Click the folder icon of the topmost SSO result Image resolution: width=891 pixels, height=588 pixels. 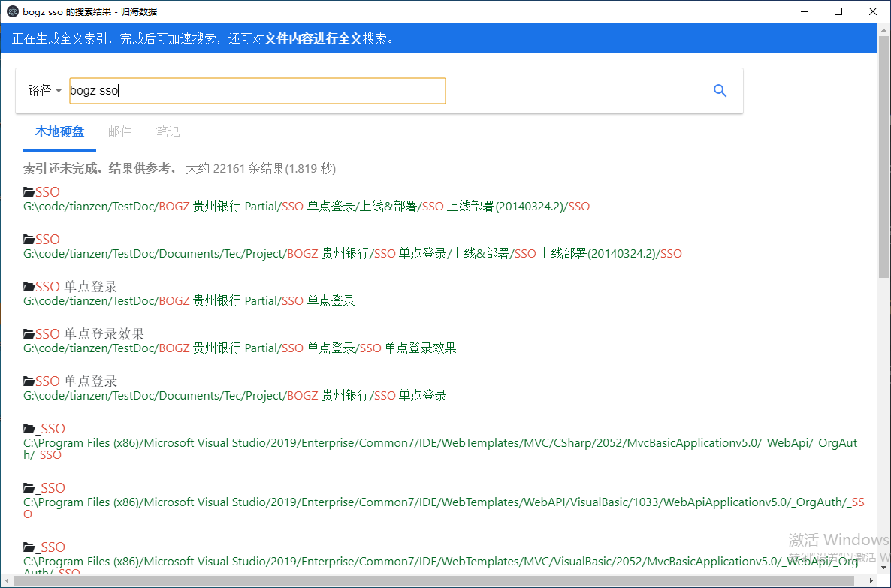tap(29, 192)
